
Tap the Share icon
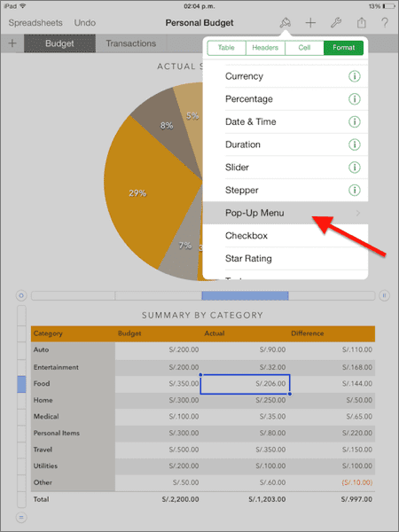pyautogui.click(x=362, y=23)
